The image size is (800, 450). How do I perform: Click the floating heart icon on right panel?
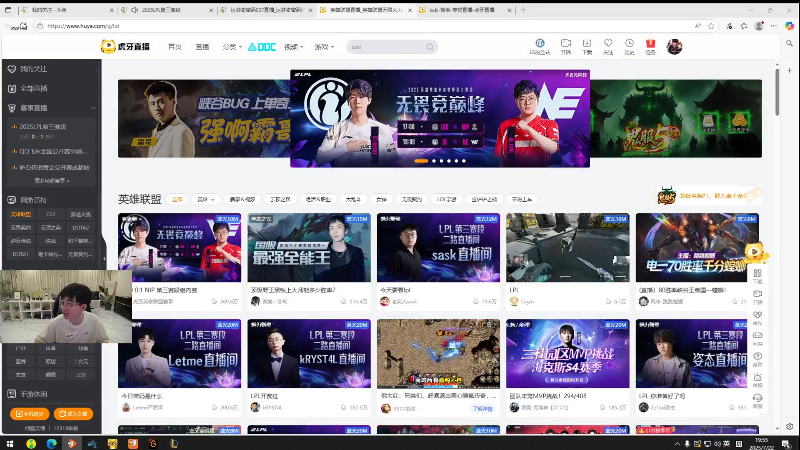[x=757, y=317]
